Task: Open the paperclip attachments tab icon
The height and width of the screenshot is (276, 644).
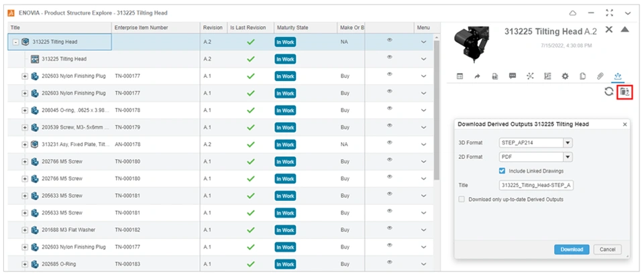Action: [x=600, y=76]
